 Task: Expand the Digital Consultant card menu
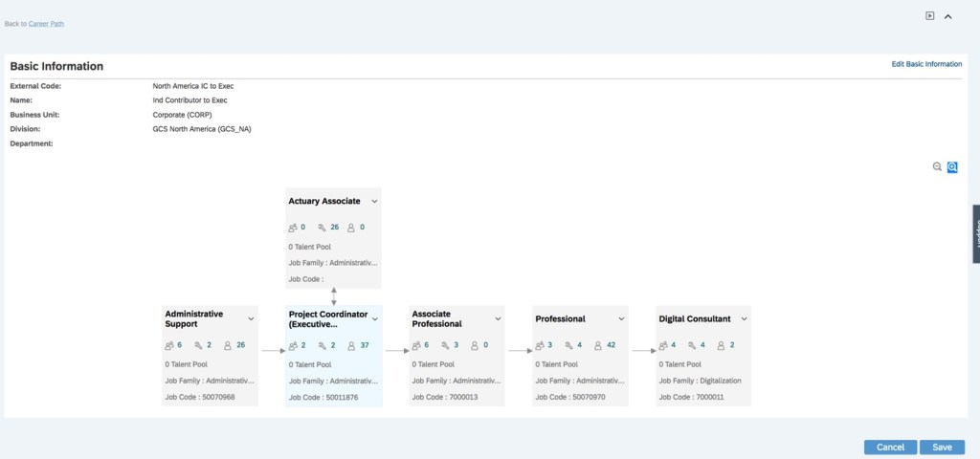pos(745,318)
